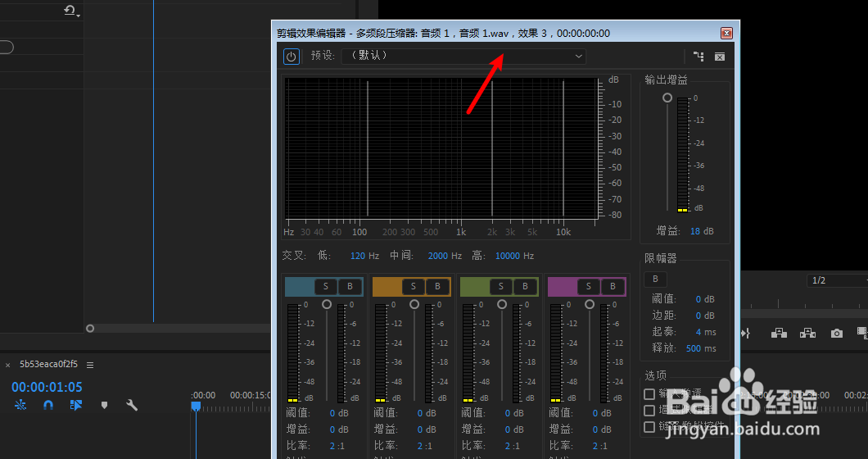This screenshot has height=459, width=868.
Task: Click the Go to Out icon in monitor
Action: (744, 333)
